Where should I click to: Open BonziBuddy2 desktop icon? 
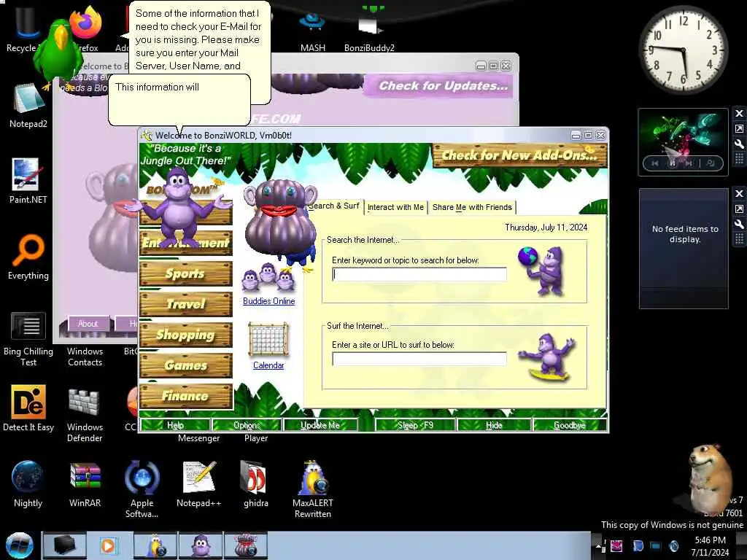(x=369, y=28)
